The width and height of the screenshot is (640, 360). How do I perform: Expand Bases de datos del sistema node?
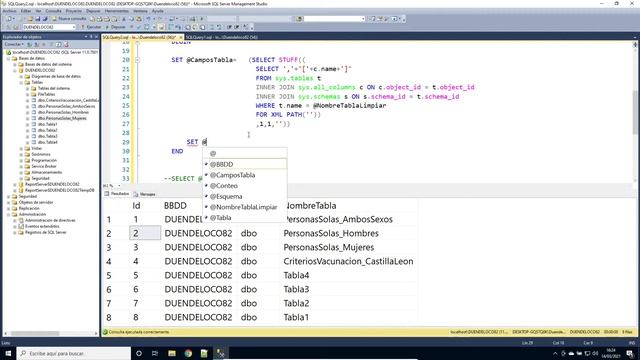(x=15, y=64)
